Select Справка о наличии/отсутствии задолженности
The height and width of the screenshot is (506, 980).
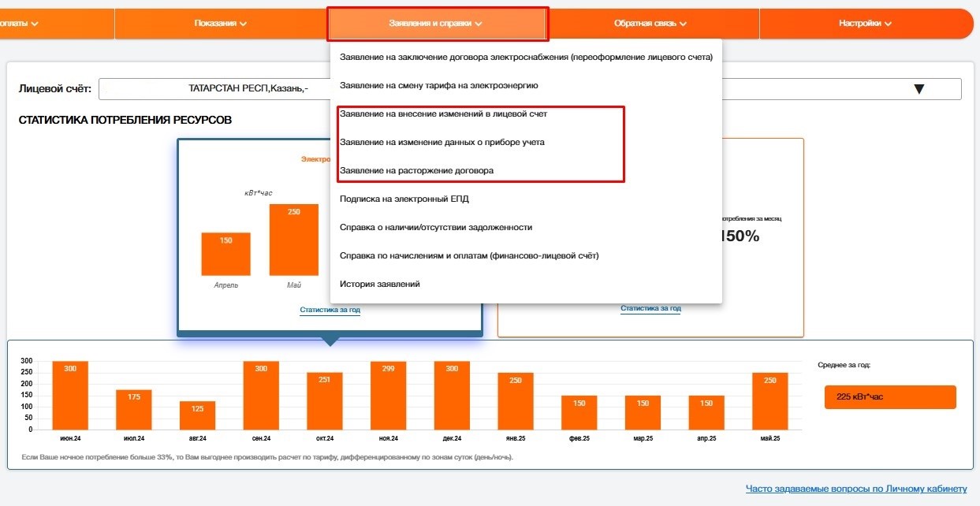(435, 227)
